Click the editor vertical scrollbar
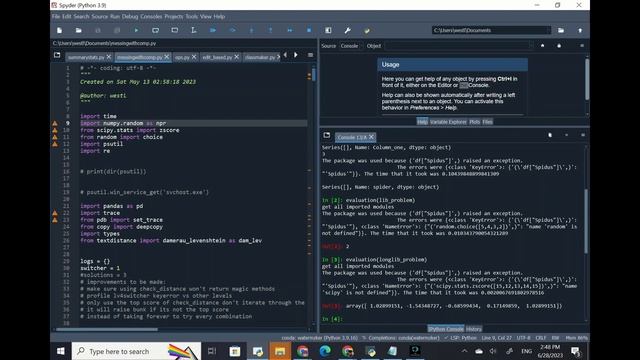Image resolution: width=640 pixels, height=360 pixels. (314, 75)
